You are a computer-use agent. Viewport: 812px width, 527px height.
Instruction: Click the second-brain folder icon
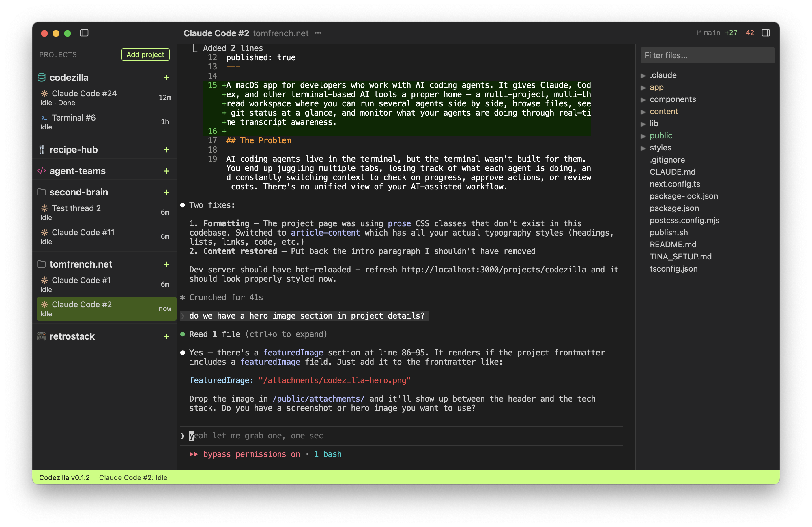pyautogui.click(x=42, y=192)
